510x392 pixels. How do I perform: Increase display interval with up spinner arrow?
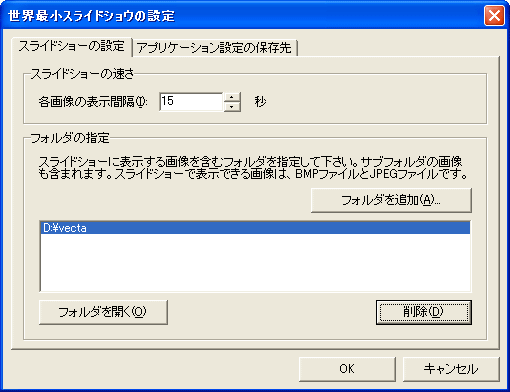[232, 97]
